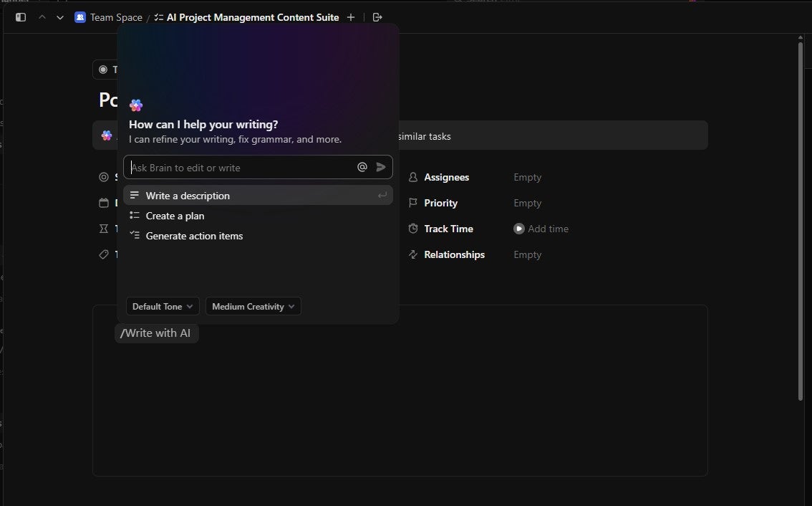812x506 pixels.
Task: Click the @ mention icon in Brain input
Action: click(x=362, y=167)
